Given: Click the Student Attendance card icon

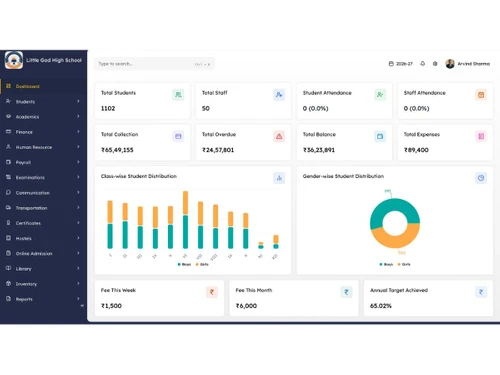Looking at the screenshot, I should click(380, 95).
